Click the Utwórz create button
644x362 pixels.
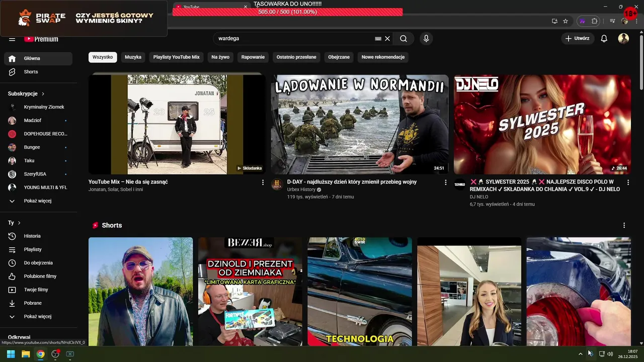(x=578, y=39)
